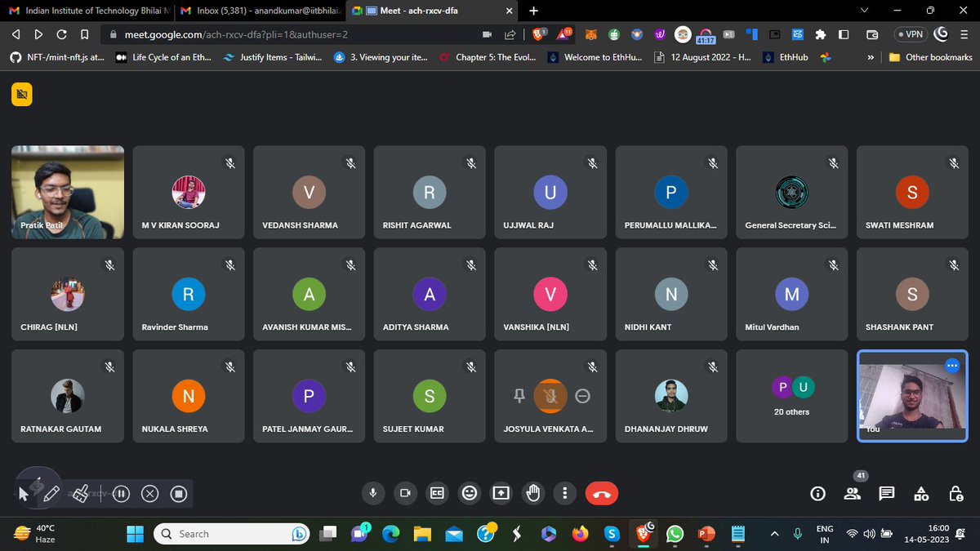The height and width of the screenshot is (551, 980).
Task: Open the Other bookmarks folder
Action: click(930, 57)
